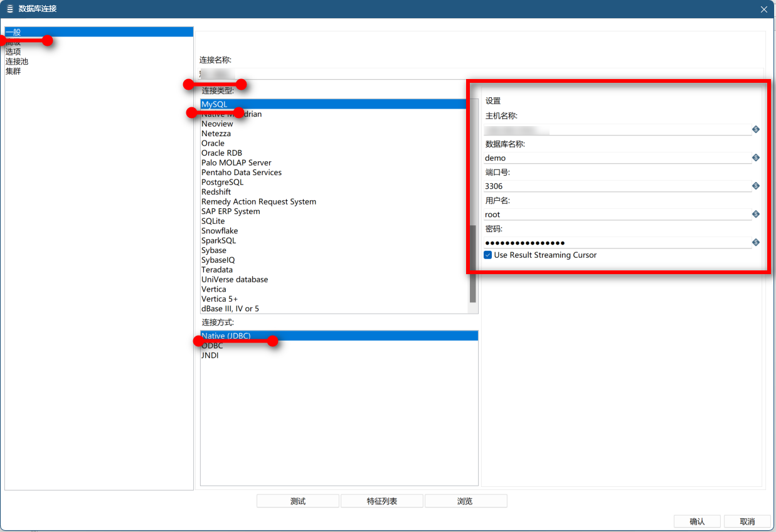The height and width of the screenshot is (532, 776).
Task: Select the 集群 category in the left list
Action: [x=13, y=71]
